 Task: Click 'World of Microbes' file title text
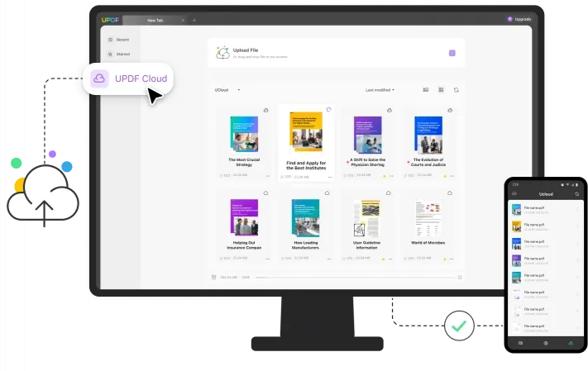click(x=428, y=243)
